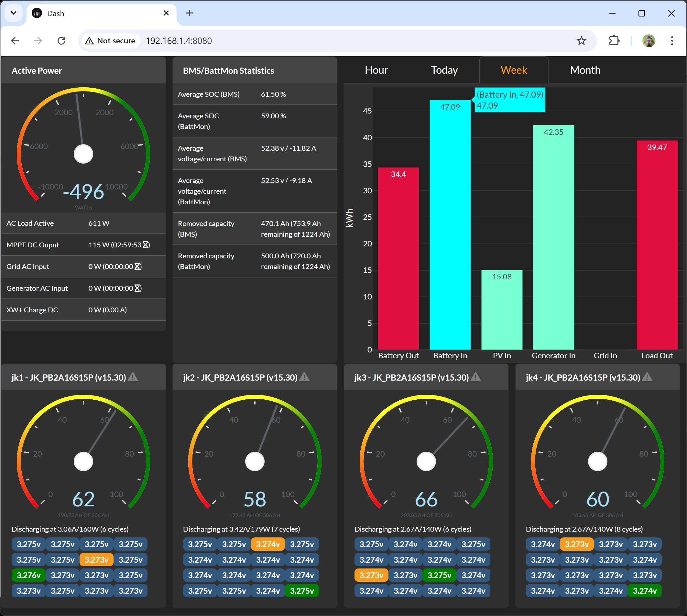Click the address bar showing 192.168.1.4:8080
Screen dimensions: 687x616
[x=179, y=41]
